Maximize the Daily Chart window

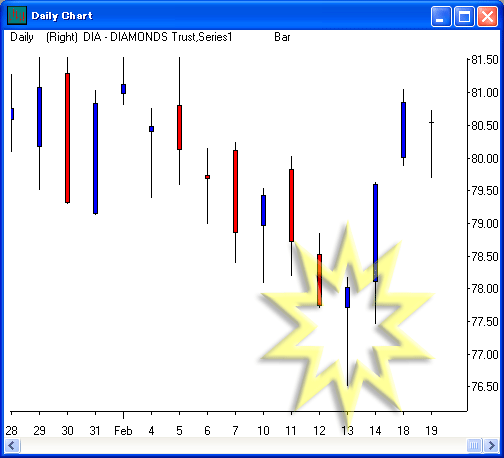pyautogui.click(x=464, y=16)
